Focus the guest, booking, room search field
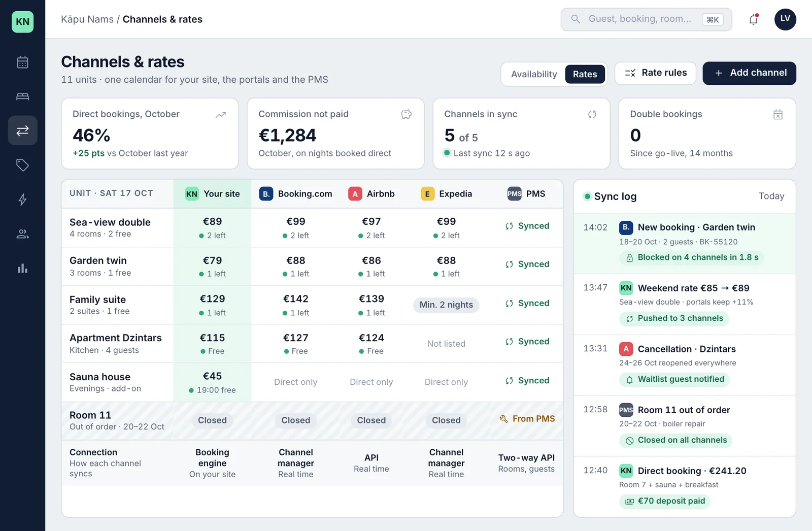This screenshot has height=531, width=812. point(646,19)
